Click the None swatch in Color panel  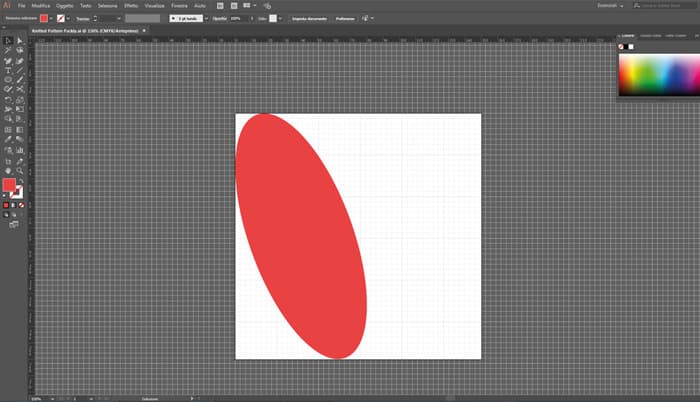click(x=621, y=46)
